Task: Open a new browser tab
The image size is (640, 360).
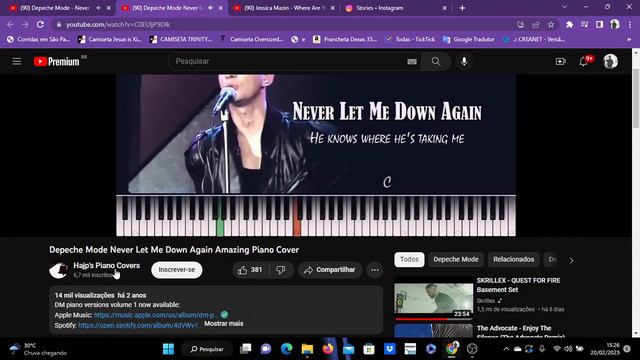Action: tap(462, 8)
